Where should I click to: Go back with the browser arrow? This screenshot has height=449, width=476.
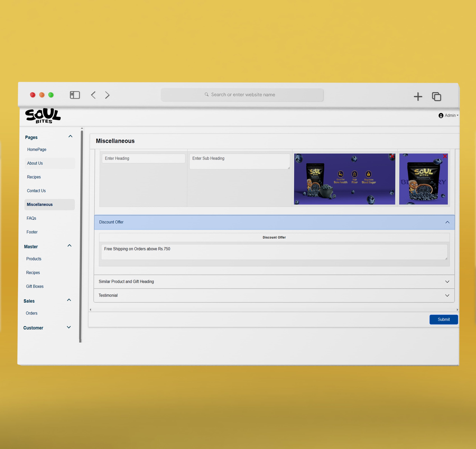(93, 95)
